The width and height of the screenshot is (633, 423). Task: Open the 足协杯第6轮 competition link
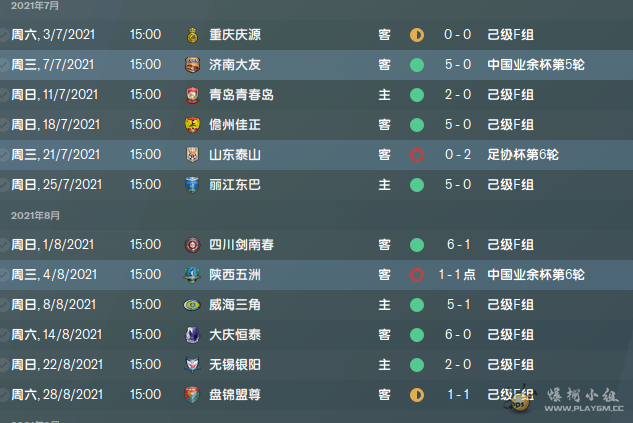pyautogui.click(x=522, y=155)
